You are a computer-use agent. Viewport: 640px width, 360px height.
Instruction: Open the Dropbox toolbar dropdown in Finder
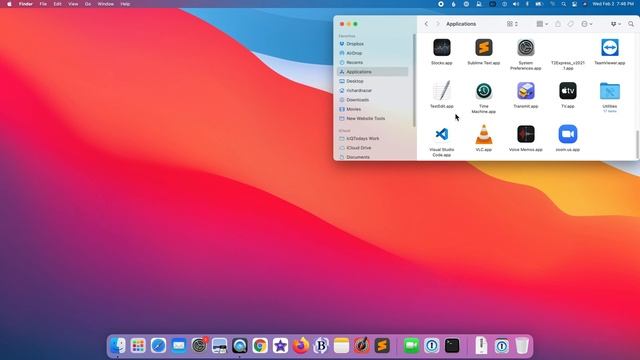(x=616, y=24)
